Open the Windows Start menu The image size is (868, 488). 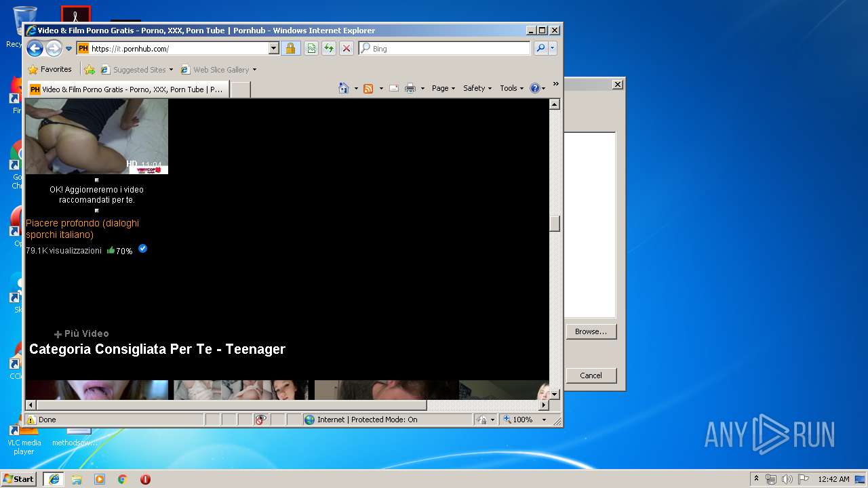point(19,479)
